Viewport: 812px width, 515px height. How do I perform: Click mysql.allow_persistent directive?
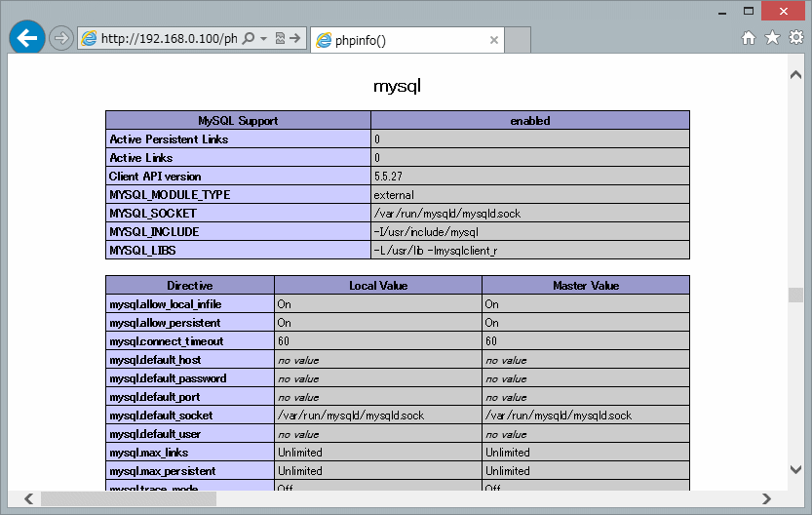[165, 323]
